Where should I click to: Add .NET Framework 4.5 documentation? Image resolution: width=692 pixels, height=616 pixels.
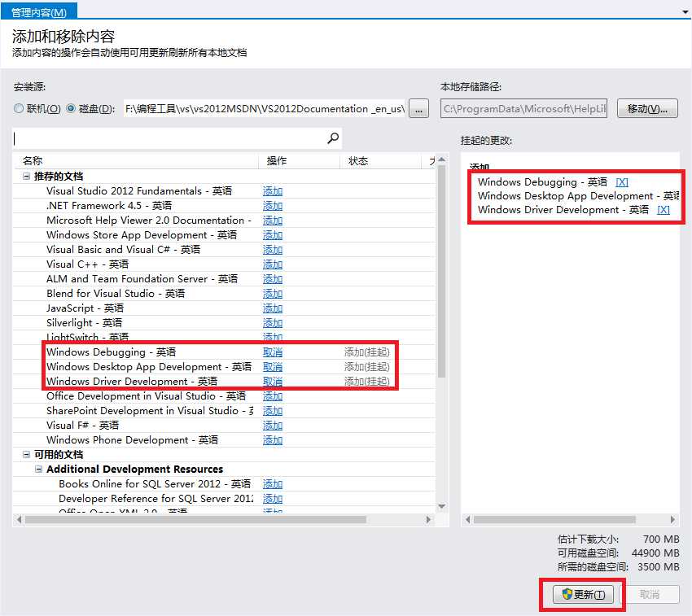pyautogui.click(x=272, y=206)
